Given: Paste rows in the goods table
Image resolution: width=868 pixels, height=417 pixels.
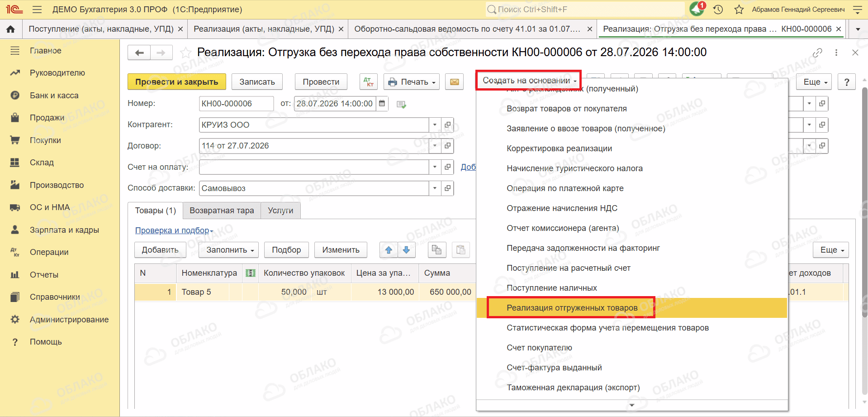Looking at the screenshot, I should click(461, 250).
